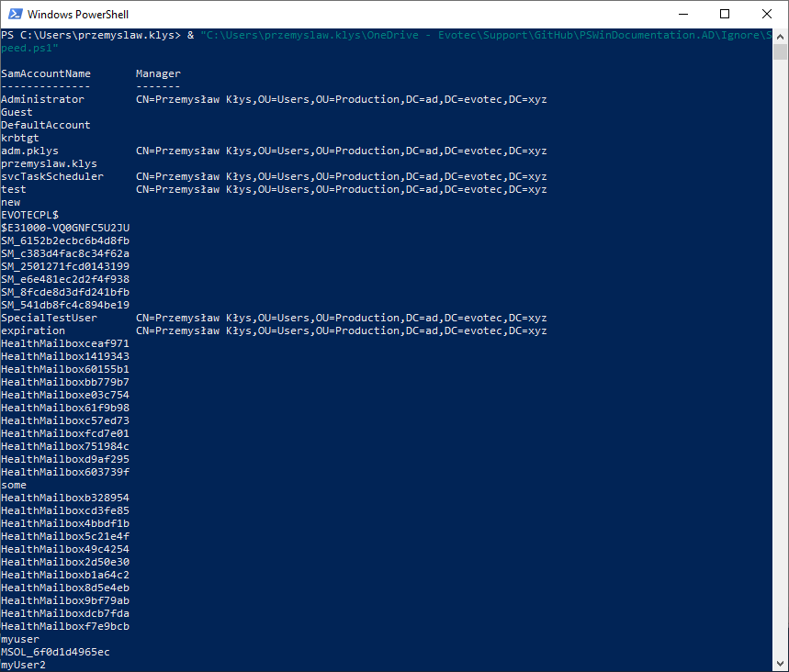The image size is (789, 672).
Task: Select the krbtgt account entry
Action: coord(19,138)
